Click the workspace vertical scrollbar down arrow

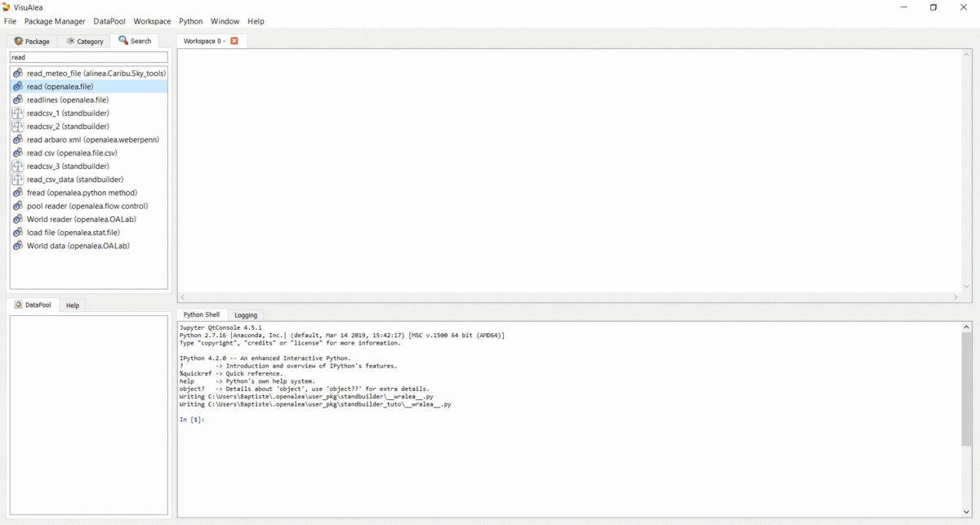coord(967,287)
